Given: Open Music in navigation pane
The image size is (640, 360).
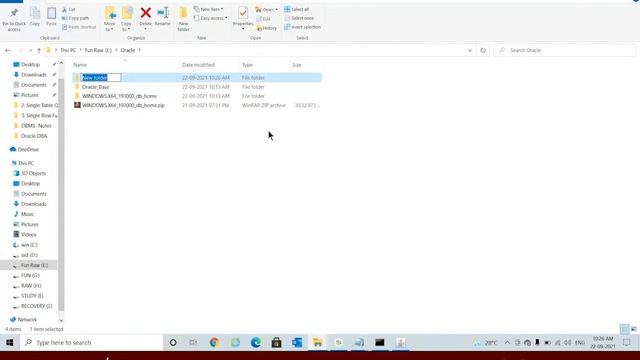Looking at the screenshot, I should pos(27,214).
